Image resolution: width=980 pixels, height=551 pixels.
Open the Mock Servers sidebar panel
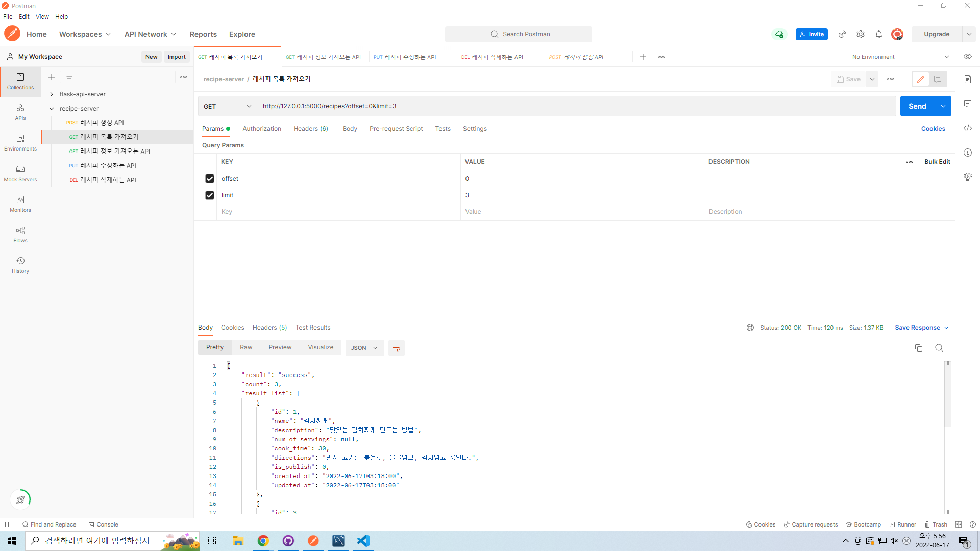pyautogui.click(x=20, y=173)
